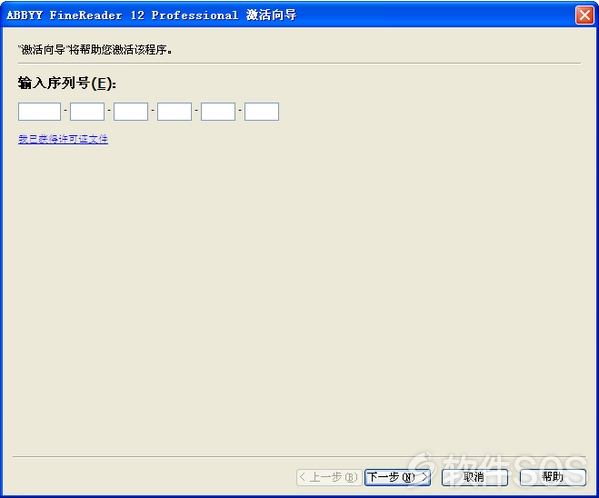Cancel the wizard via 取消 button
The image size is (599, 498).
[x=474, y=477]
